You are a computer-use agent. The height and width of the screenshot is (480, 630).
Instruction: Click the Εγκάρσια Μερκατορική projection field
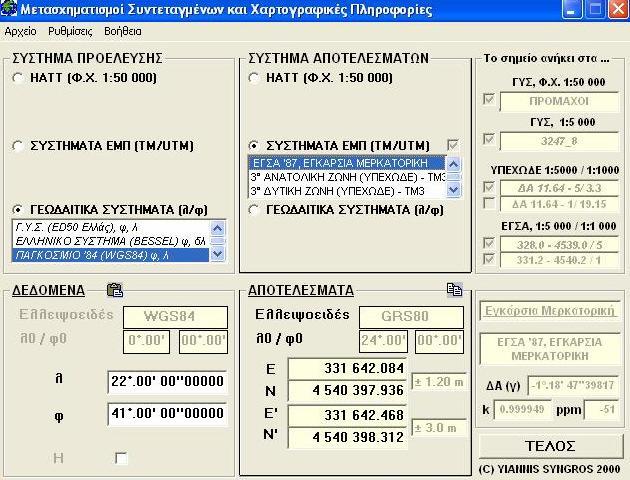550,311
